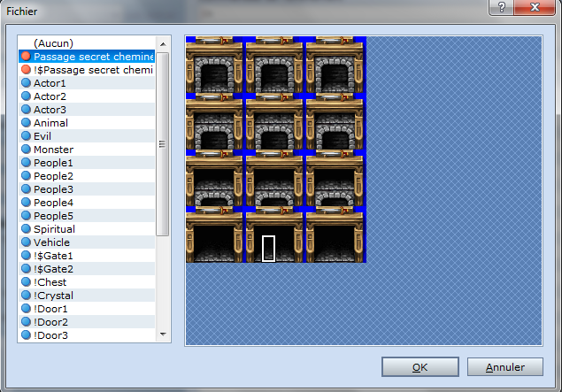
Task: Select the !Door3 file
Action: point(87,335)
